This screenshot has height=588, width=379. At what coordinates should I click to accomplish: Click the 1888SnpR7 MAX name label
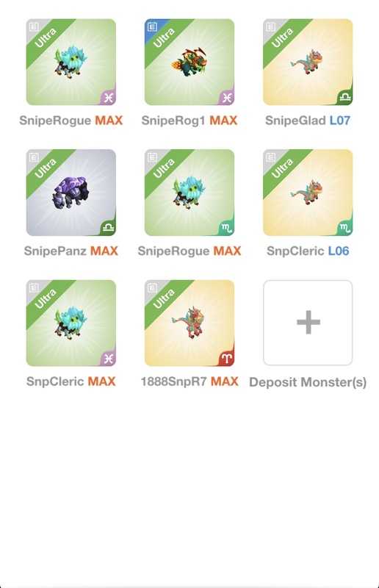click(x=189, y=381)
